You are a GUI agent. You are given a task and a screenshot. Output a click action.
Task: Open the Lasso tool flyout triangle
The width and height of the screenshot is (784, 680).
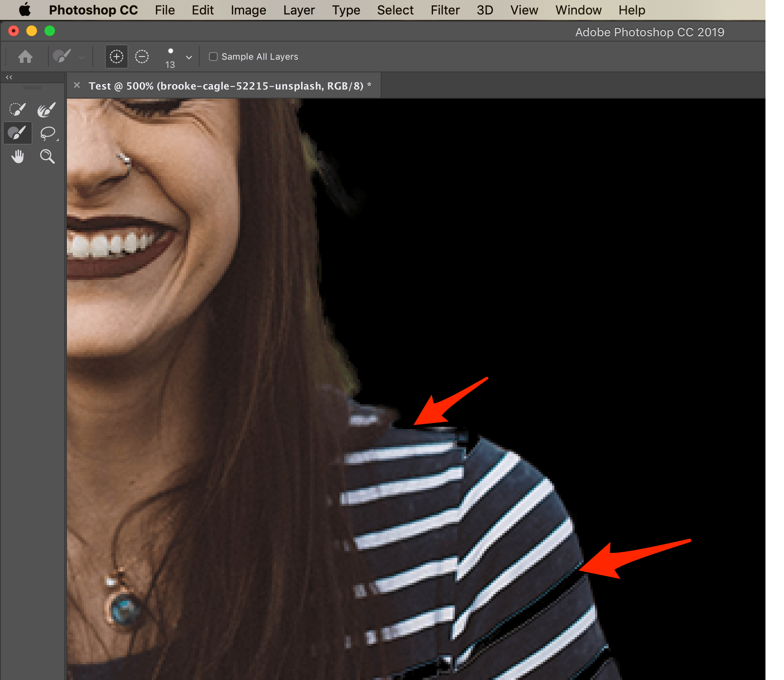click(x=57, y=140)
